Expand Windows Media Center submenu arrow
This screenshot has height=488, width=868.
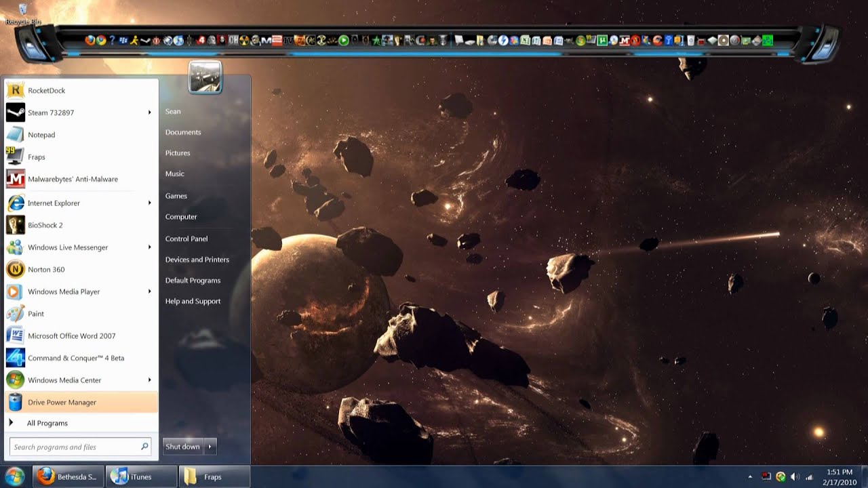[149, 380]
